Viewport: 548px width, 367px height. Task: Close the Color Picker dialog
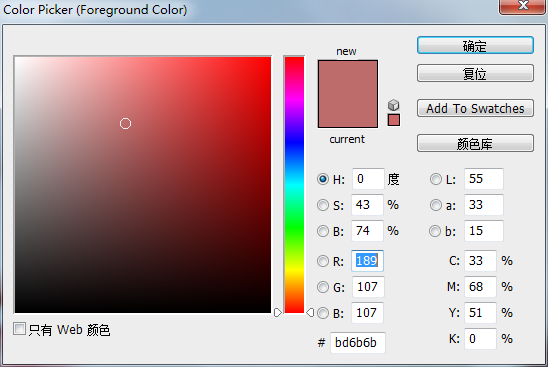pos(523,6)
